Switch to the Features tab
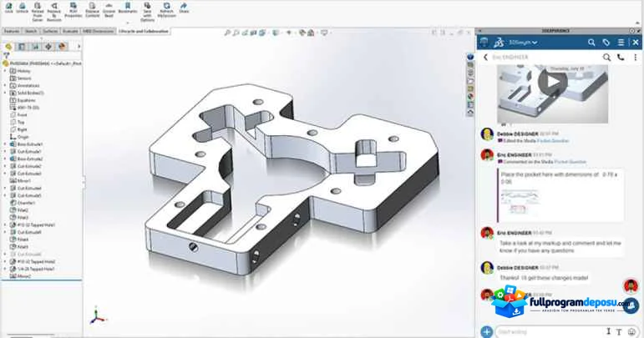This screenshot has width=644, height=338. 12,31
